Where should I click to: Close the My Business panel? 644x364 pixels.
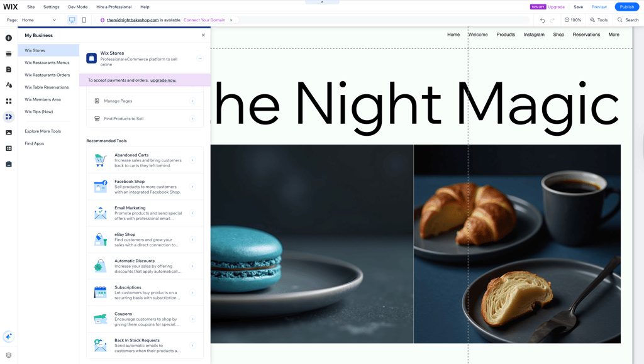203,35
